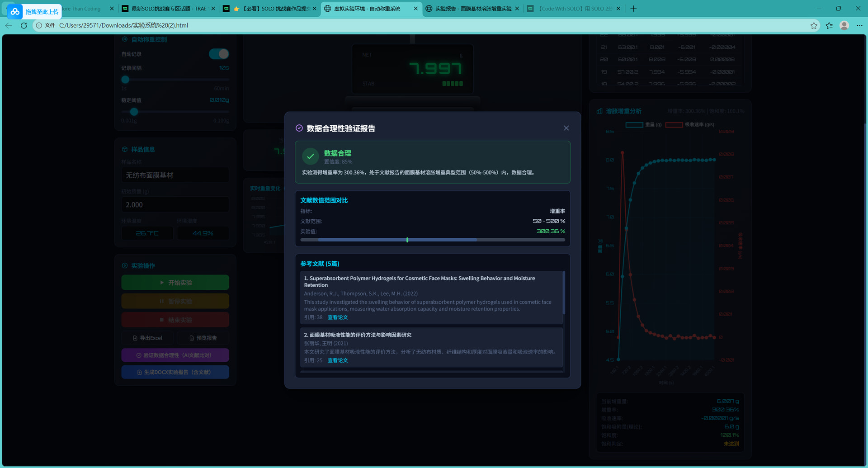The height and width of the screenshot is (468, 868).
Task: Switch to 最新SOLO挑战赛专区话题 tab
Action: tap(168, 9)
